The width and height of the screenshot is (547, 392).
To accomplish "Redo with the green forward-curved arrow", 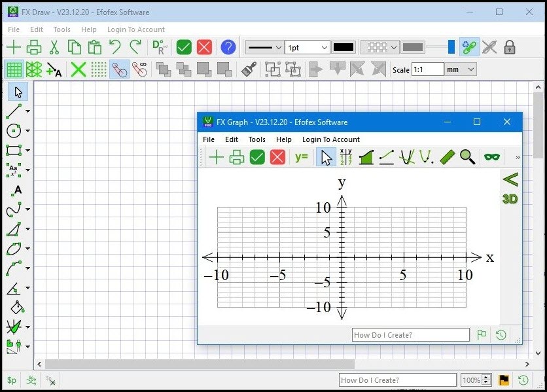I will click(135, 46).
